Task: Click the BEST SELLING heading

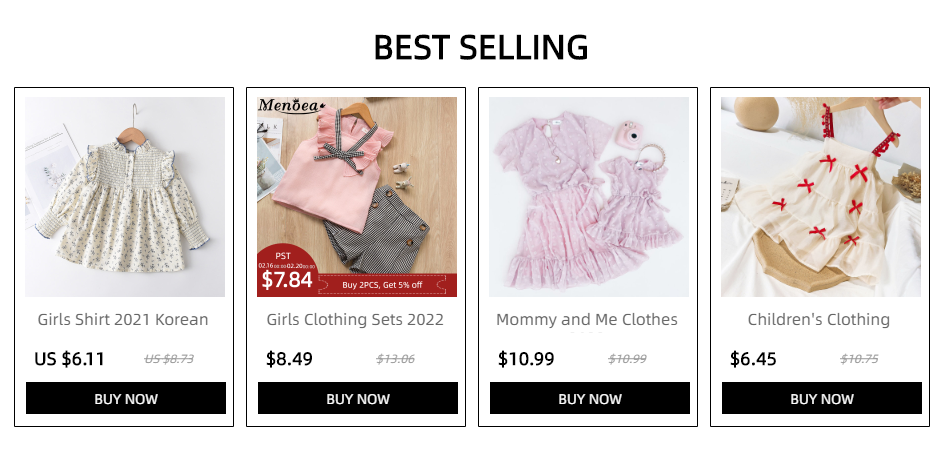Action: 480,48
